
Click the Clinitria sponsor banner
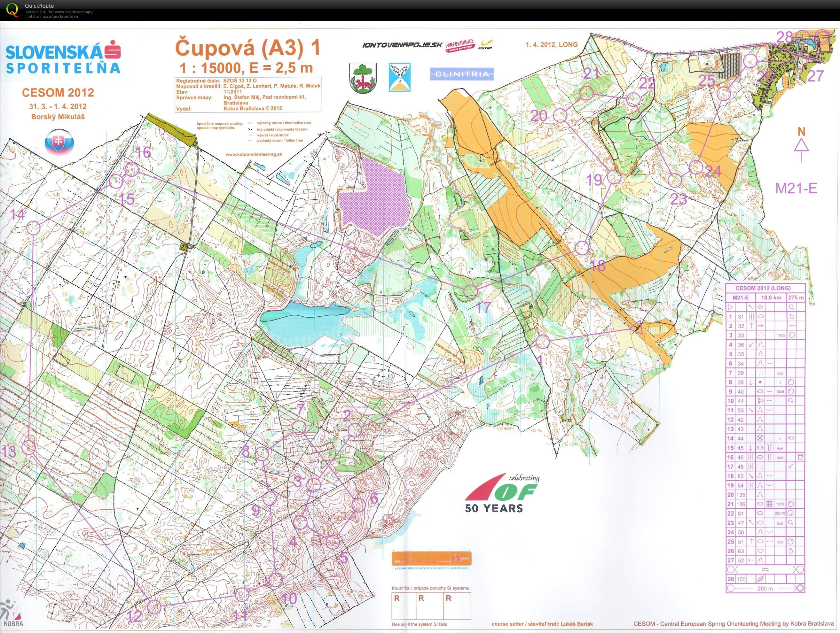462,74
